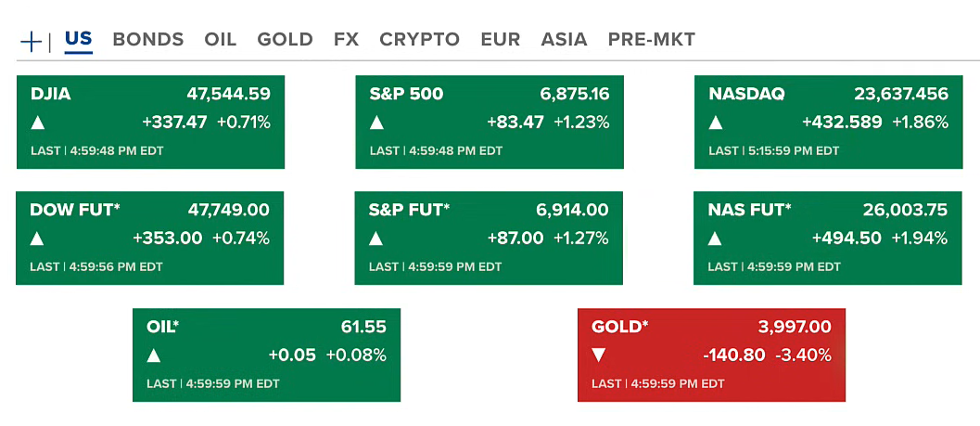Switch to the BONDS tab
Viewport: 980px width, 426px height.
148,40
